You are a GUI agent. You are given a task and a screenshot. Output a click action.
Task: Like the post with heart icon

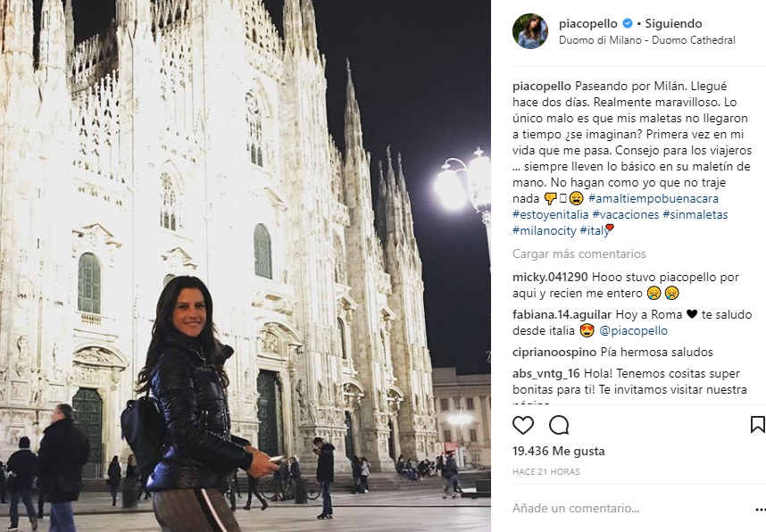coord(522,426)
